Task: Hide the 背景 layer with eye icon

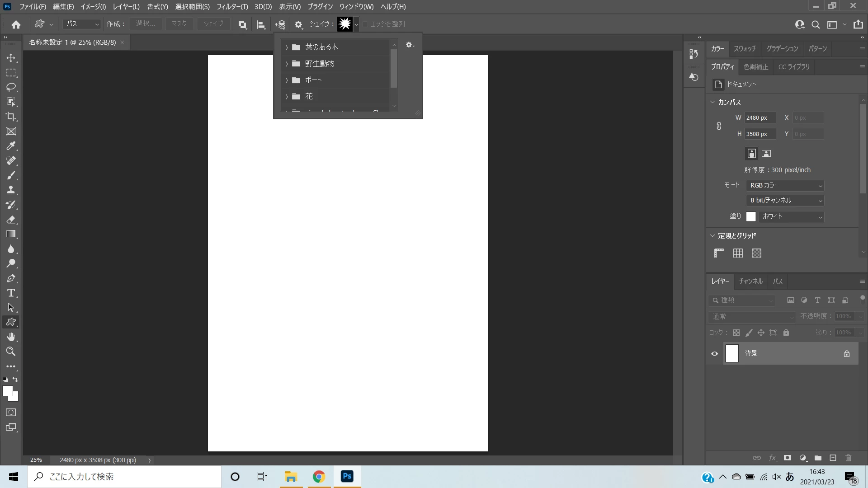Action: pos(714,354)
